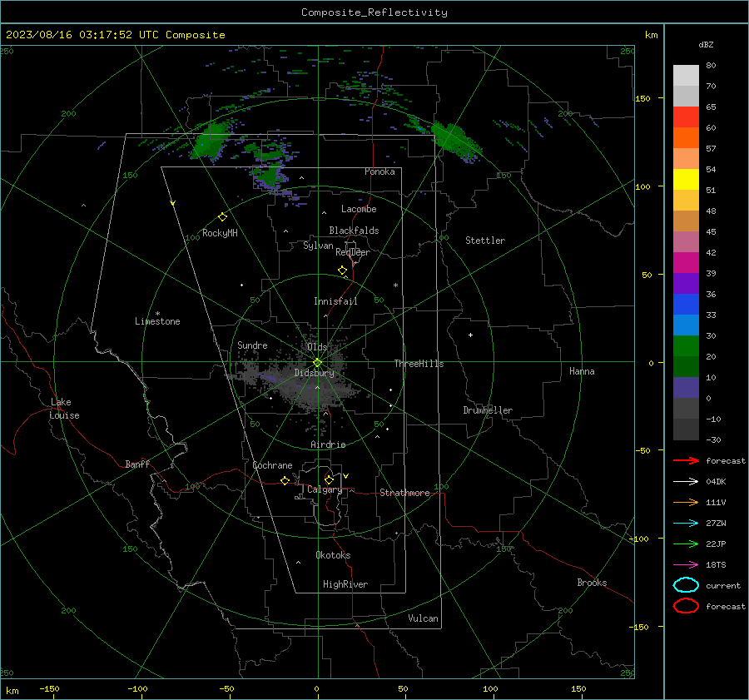Click the red forecast arrow in legend

(x=686, y=460)
